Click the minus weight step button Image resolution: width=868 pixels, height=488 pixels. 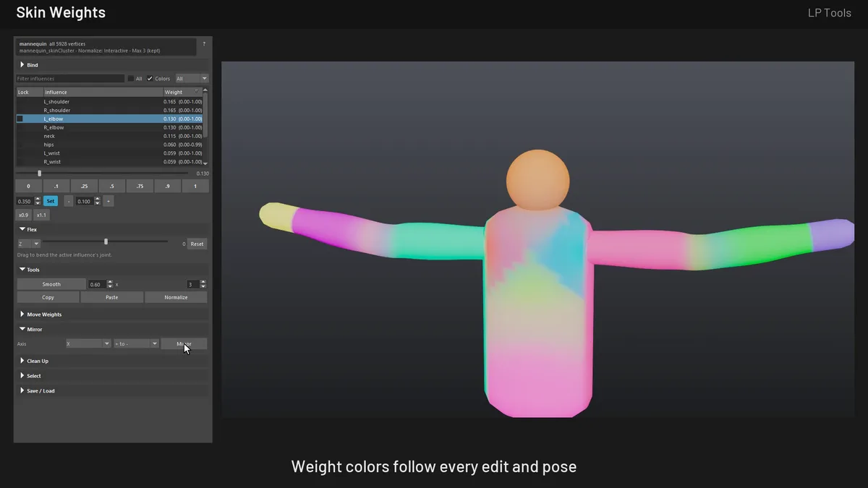pos(69,201)
